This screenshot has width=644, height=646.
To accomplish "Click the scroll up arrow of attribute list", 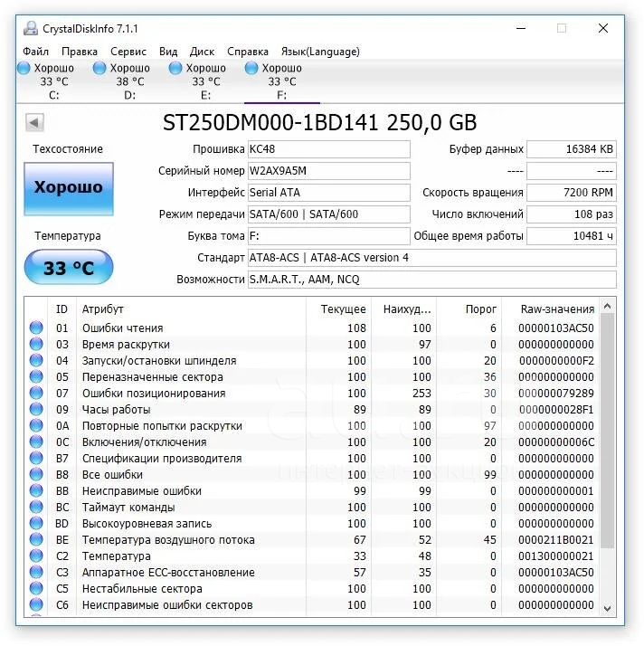I will tap(607, 306).
